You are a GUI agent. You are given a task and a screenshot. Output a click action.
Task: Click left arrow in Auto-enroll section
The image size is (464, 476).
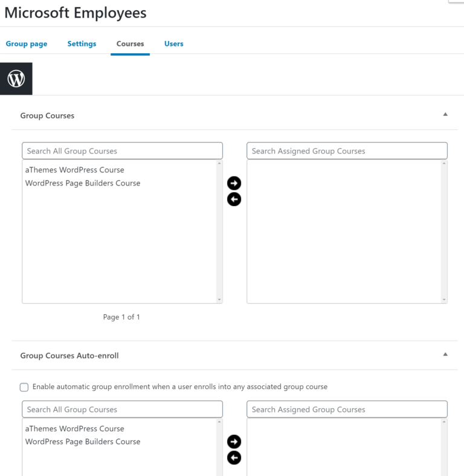(x=234, y=458)
